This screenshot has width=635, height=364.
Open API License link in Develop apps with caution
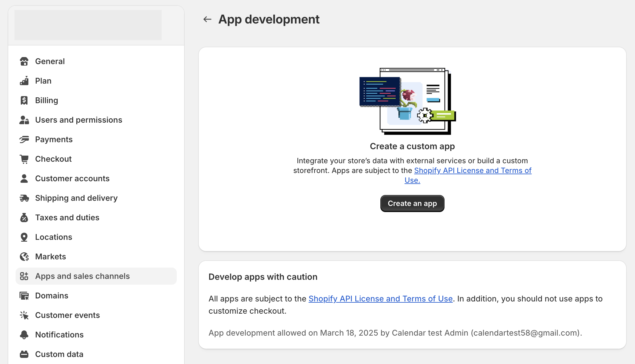[380, 299]
